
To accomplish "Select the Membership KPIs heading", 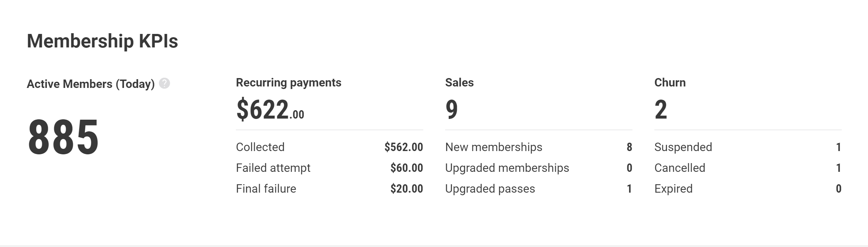I will coord(103,41).
